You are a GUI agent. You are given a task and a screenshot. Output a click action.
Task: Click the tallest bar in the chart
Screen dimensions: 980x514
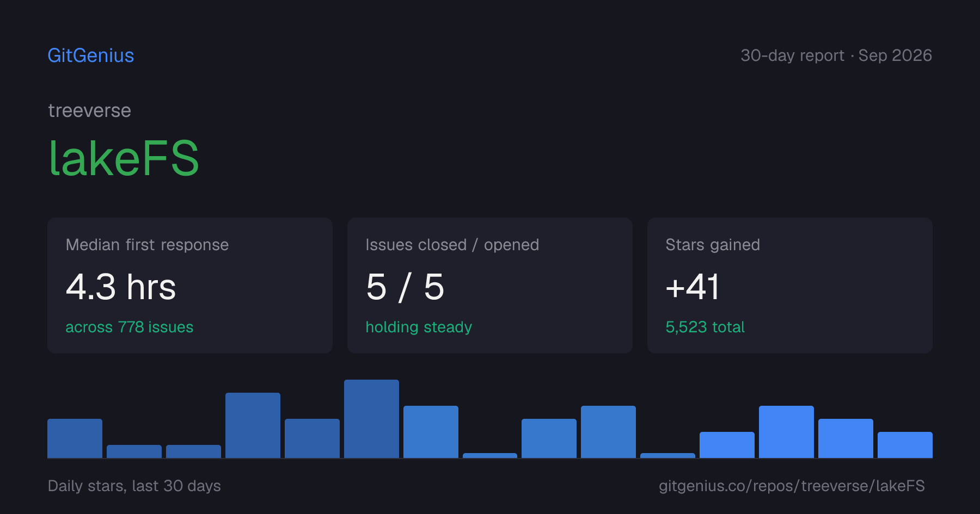371,419
